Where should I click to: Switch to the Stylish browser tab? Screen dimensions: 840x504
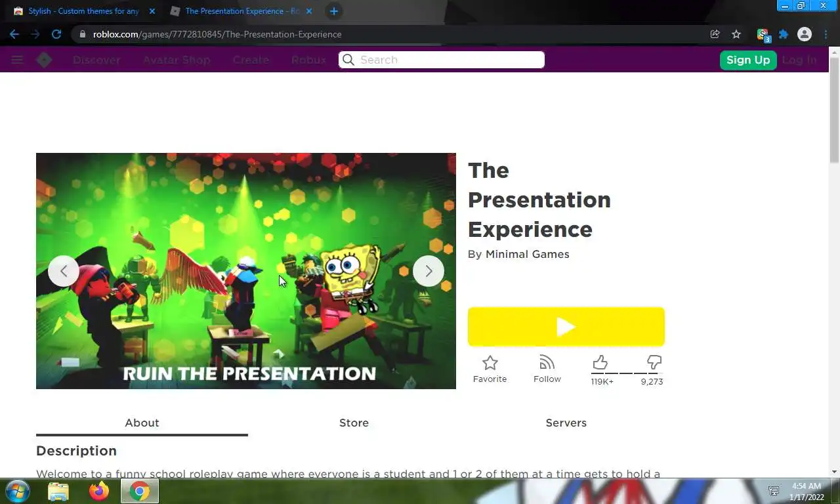click(x=83, y=11)
